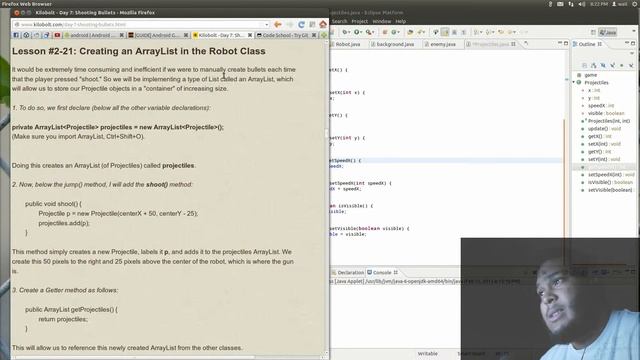This screenshot has height=360, width=640.
Task: Minimize the Eclipse editor area
Action: [560, 43]
